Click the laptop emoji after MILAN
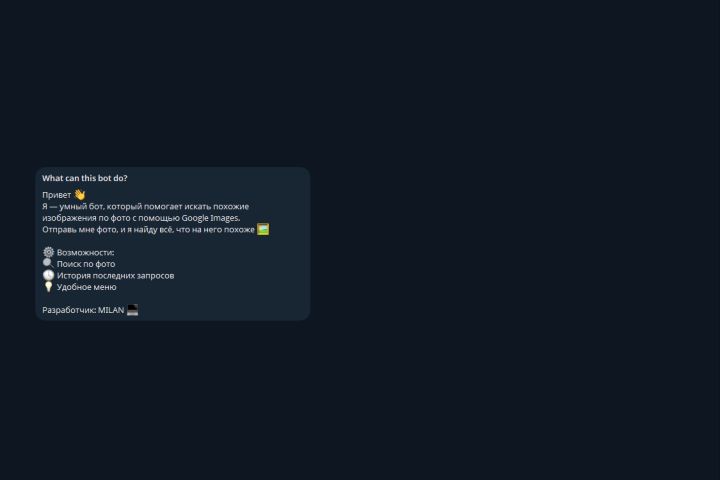 [x=132, y=310]
